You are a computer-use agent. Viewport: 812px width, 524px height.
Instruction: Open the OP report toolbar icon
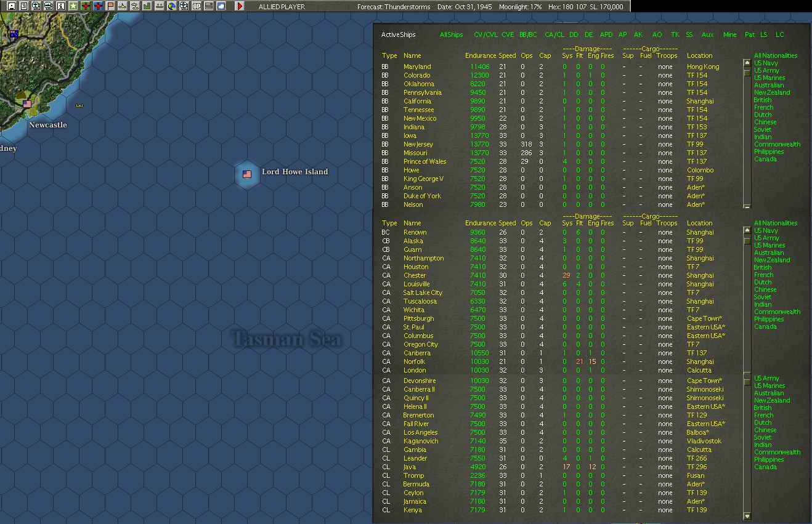pos(197,6)
